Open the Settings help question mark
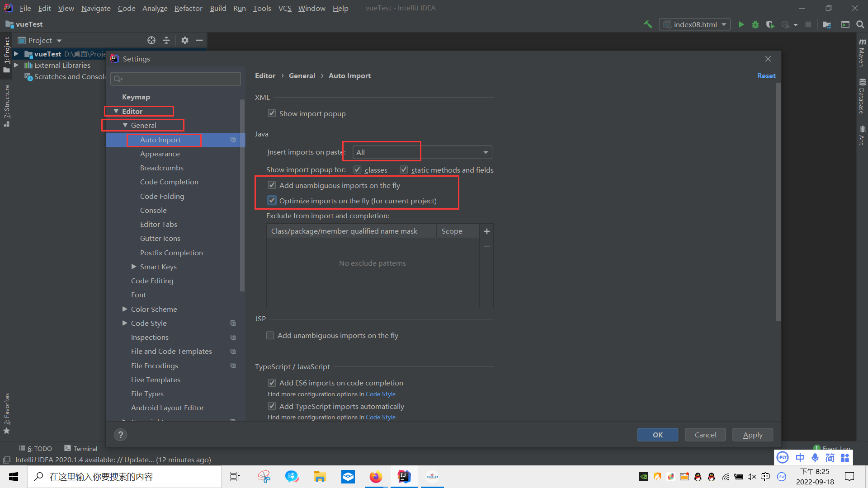868x488 pixels. pos(120,435)
